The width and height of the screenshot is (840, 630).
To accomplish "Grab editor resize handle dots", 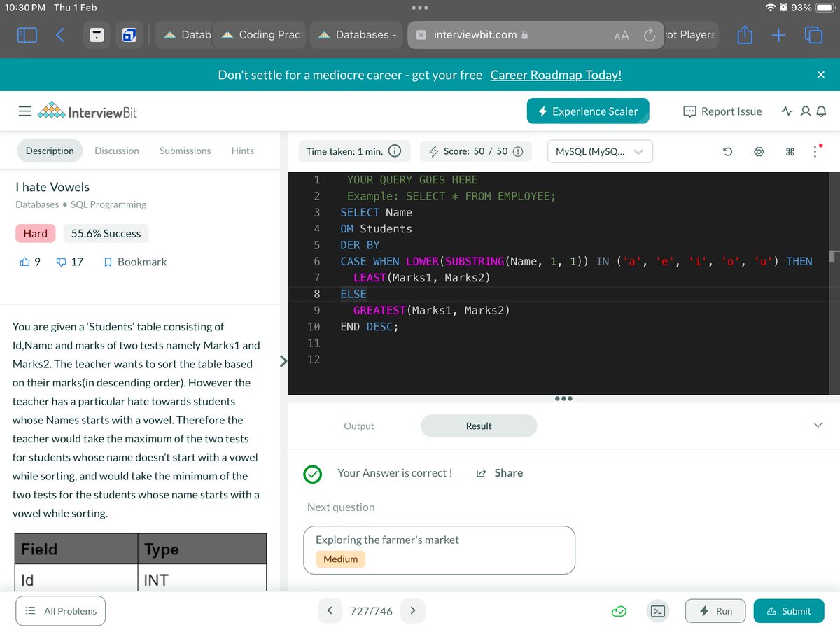I will click(563, 399).
